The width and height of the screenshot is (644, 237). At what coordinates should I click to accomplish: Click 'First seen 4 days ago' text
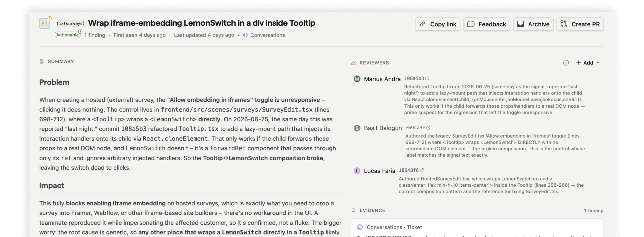point(140,35)
